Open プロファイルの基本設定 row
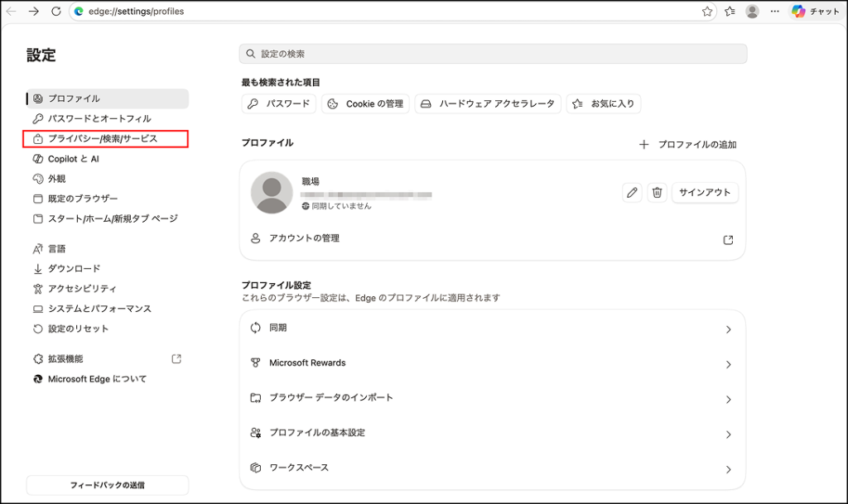The image size is (848, 504). click(x=492, y=433)
